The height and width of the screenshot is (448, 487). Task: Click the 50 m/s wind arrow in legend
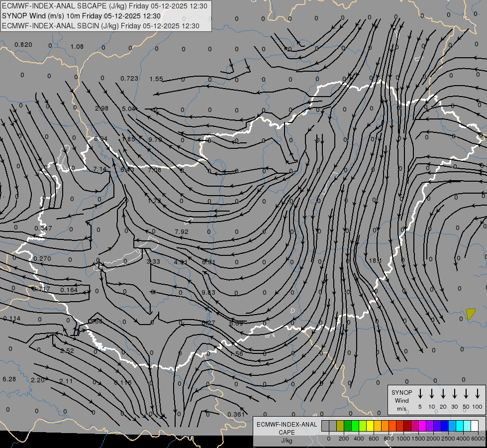pyautogui.click(x=466, y=394)
